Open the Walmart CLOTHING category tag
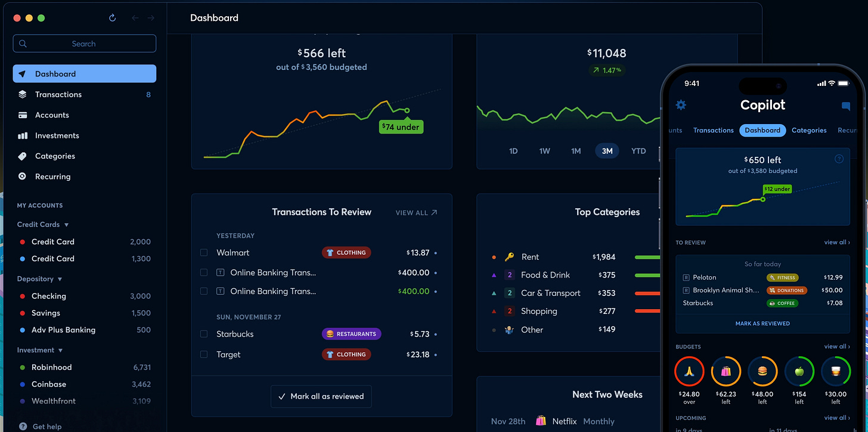Screen dimensions: 868x432 point(346,253)
